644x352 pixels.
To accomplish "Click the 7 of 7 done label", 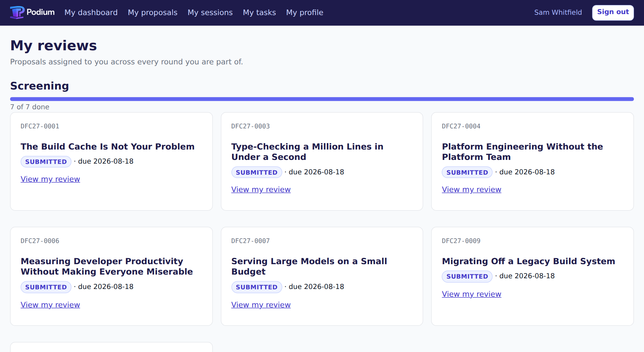I will click(30, 107).
